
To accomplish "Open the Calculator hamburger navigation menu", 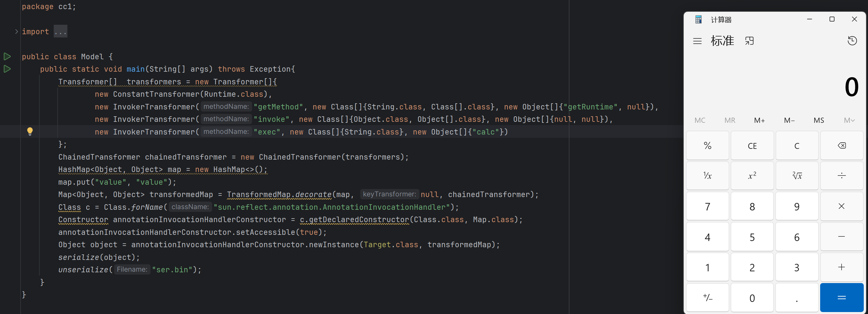I will click(697, 41).
